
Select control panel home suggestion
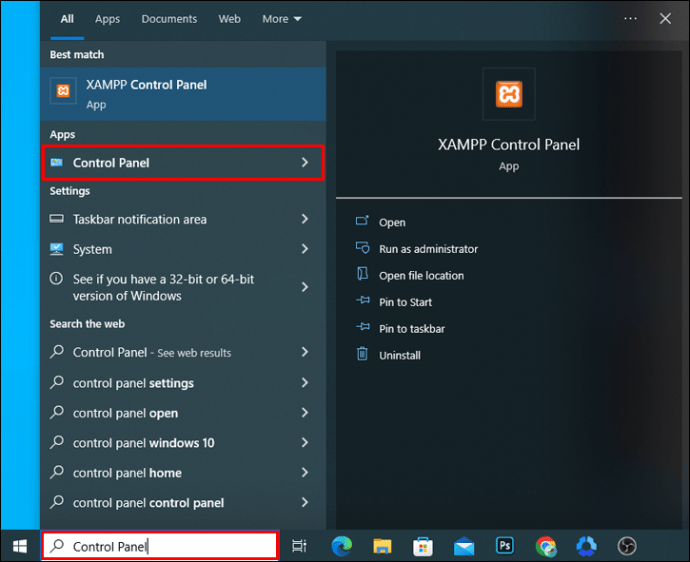click(183, 473)
